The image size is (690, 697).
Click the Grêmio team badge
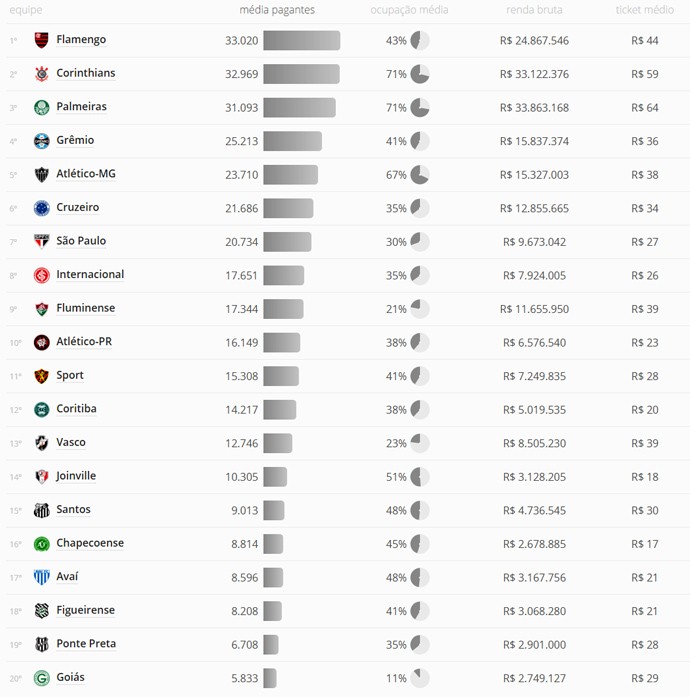point(42,141)
